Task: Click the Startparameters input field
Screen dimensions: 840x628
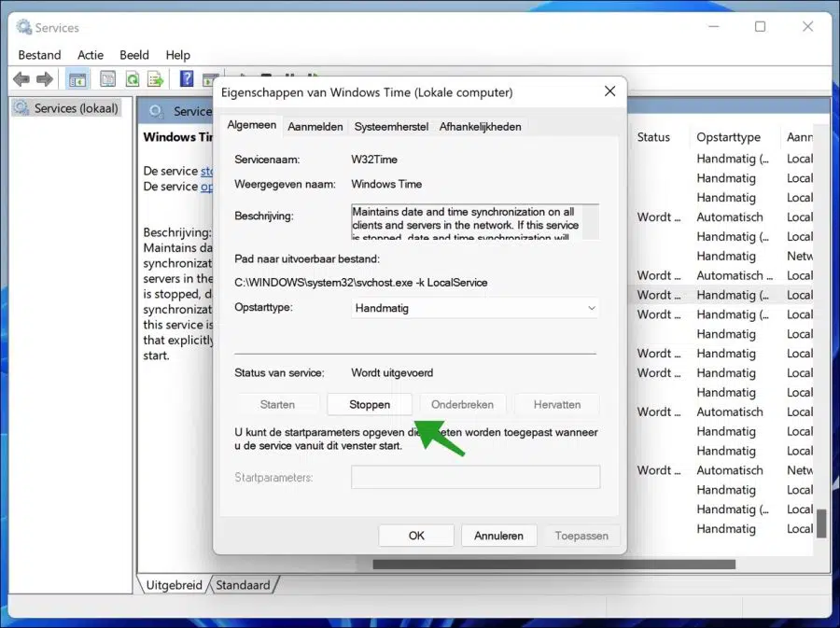Action: (x=476, y=477)
